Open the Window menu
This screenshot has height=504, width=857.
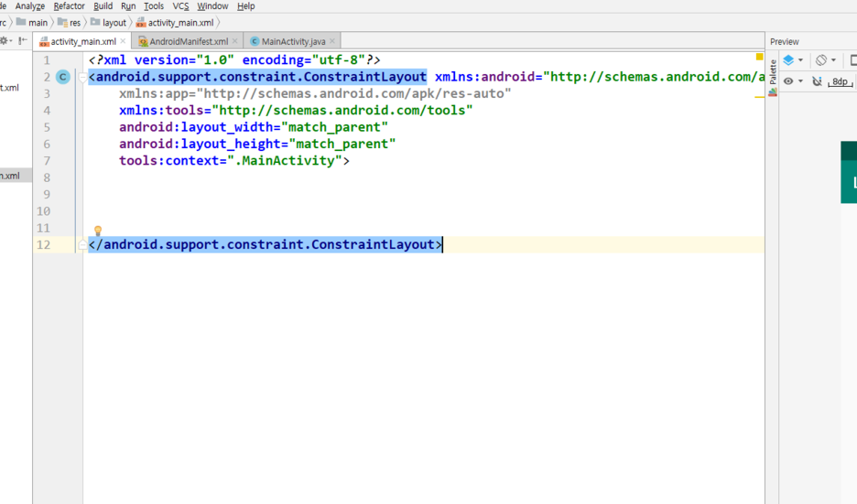pos(212,6)
